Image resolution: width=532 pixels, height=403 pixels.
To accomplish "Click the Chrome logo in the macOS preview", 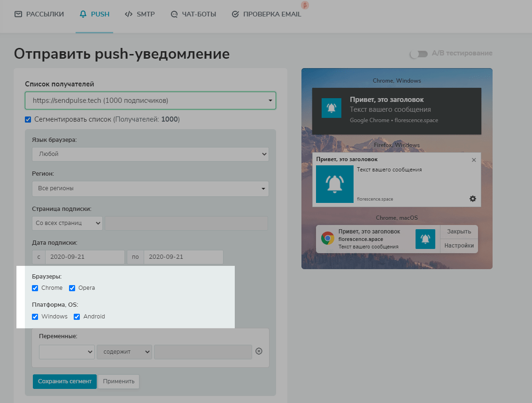I will (328, 238).
